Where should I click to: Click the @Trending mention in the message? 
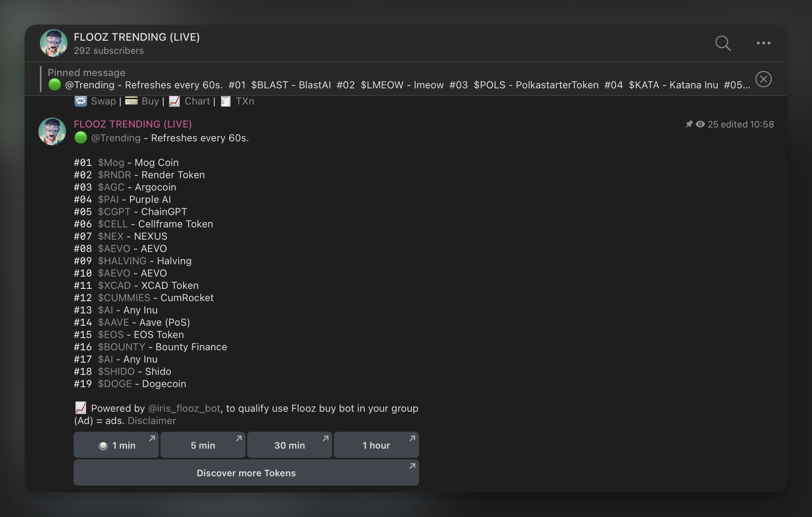click(x=116, y=138)
